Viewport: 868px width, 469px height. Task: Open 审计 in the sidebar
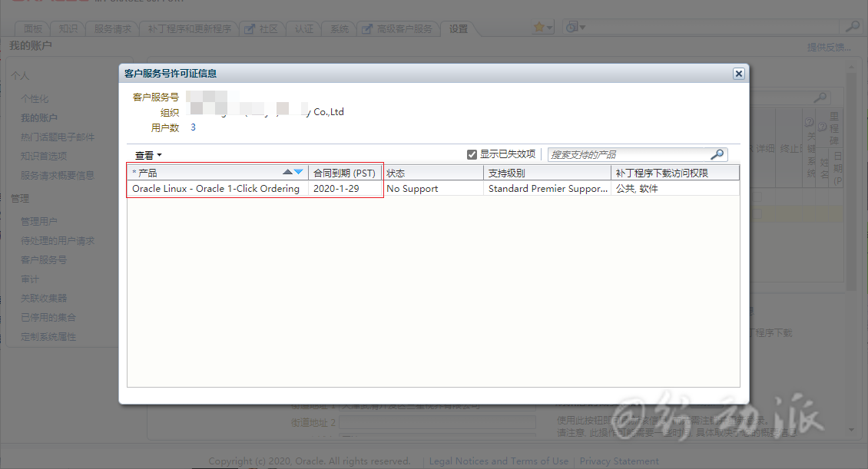pyautogui.click(x=30, y=279)
